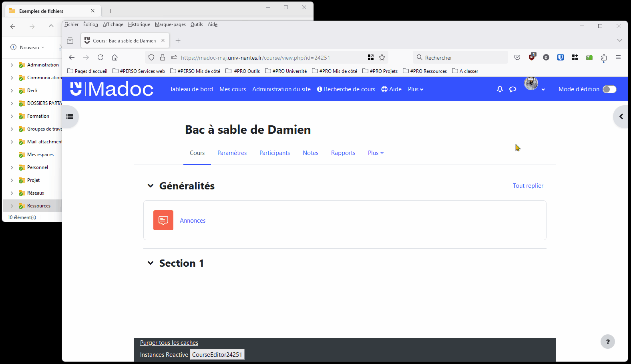Reload the page with refresh icon
The width and height of the screenshot is (631, 364).
click(100, 58)
